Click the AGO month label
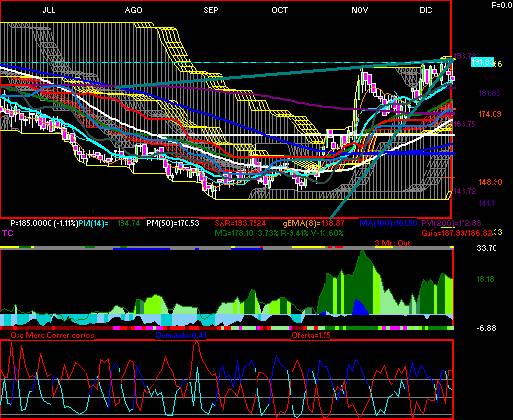 (133, 10)
